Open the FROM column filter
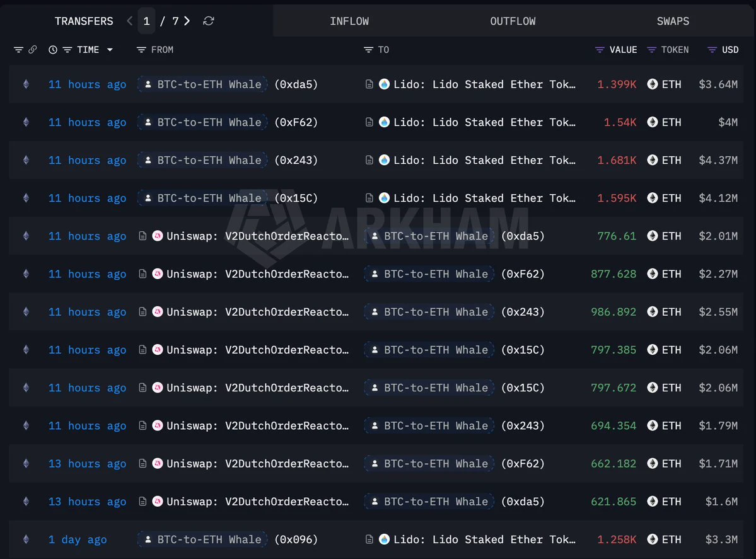This screenshot has width=756, height=559. point(141,50)
